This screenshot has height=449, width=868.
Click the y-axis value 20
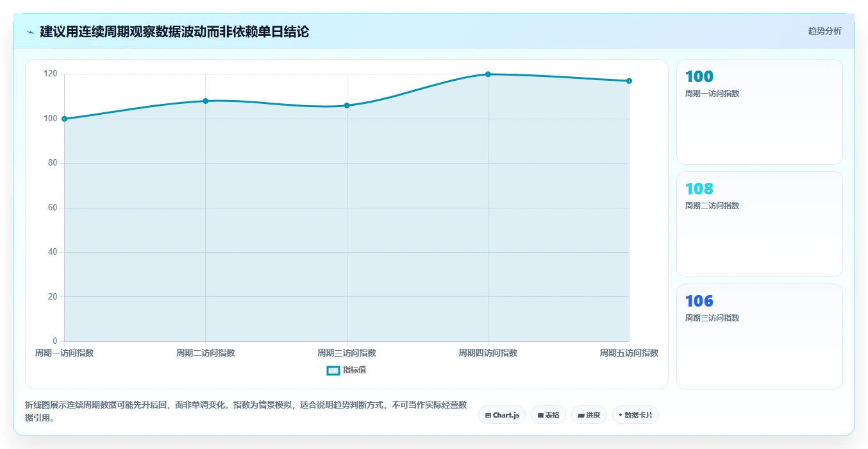pyautogui.click(x=53, y=296)
